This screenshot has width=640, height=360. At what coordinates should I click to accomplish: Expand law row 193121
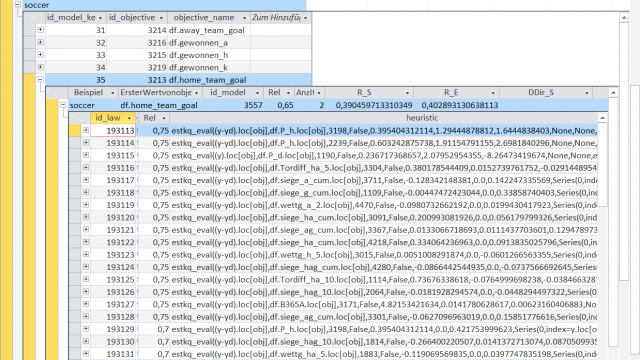(86, 230)
